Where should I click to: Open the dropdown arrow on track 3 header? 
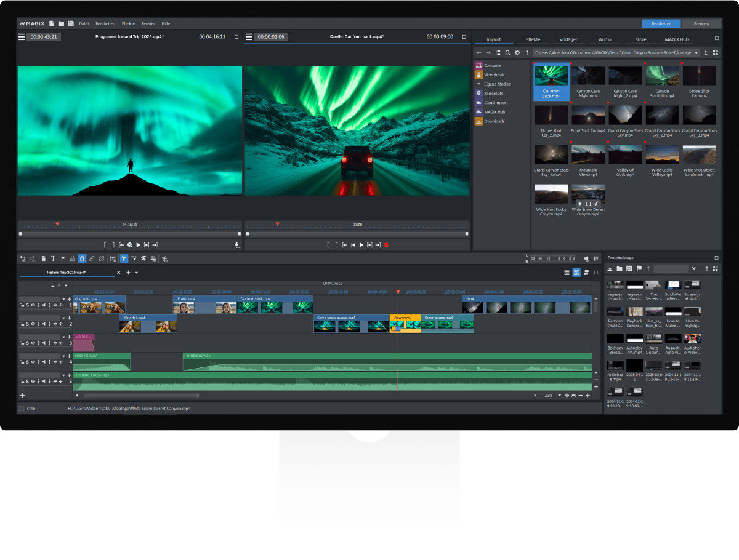(64, 337)
